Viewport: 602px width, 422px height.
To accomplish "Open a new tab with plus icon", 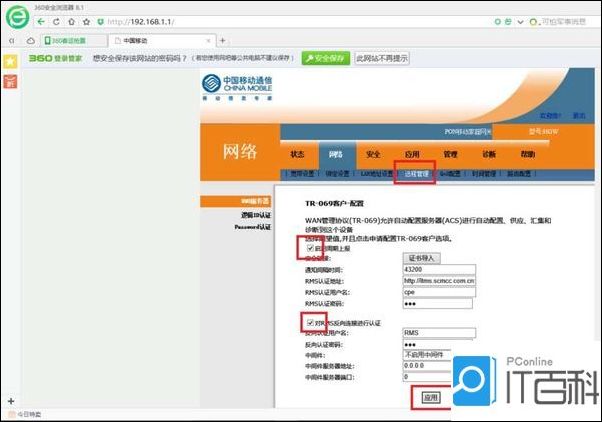I will [x=223, y=40].
